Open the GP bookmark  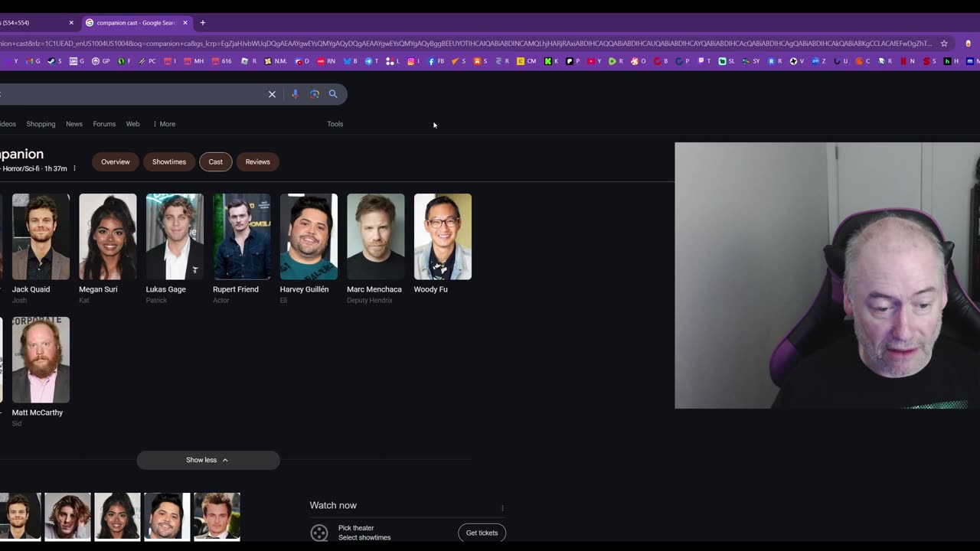[101, 61]
